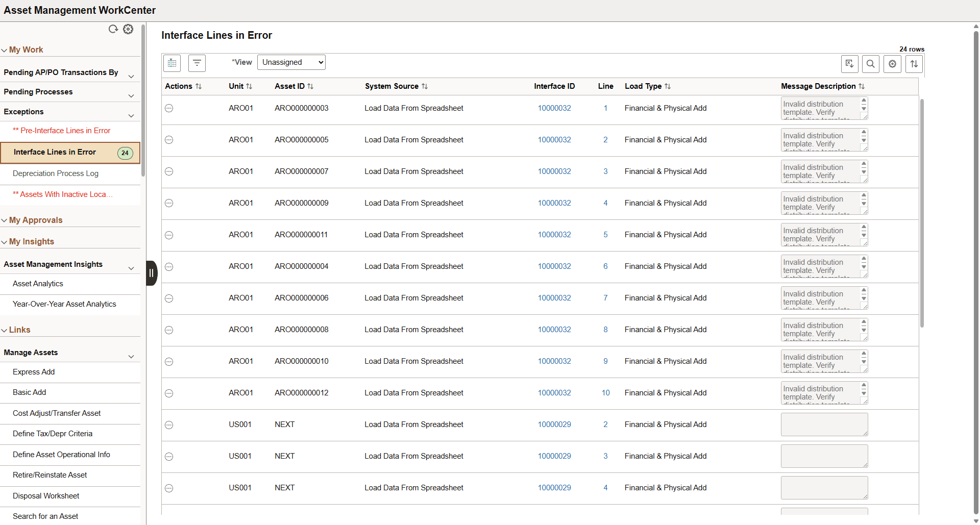The image size is (980, 525).
Task: Open the grid settings gear icon
Action: click(892, 64)
